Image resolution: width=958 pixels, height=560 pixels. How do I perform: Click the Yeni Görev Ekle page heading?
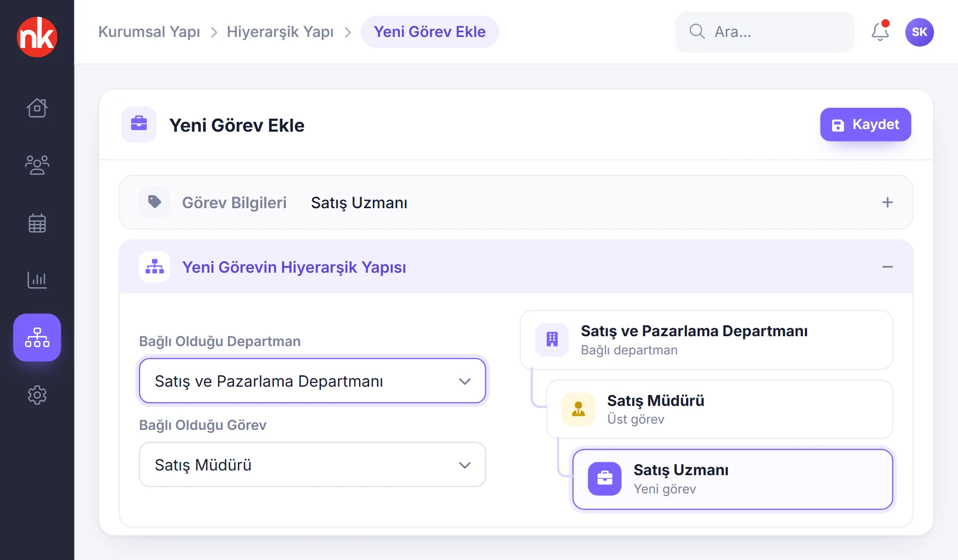point(237,125)
